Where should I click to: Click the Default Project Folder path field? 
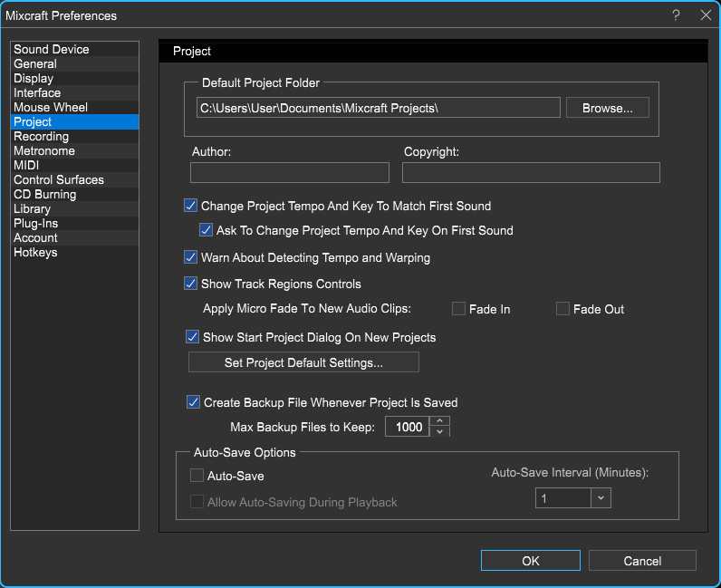pos(378,108)
